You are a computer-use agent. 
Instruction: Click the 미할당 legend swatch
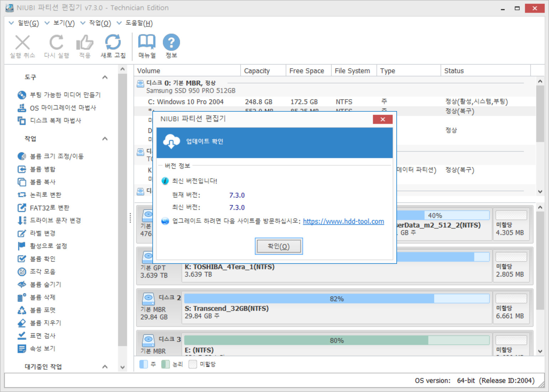click(193, 364)
